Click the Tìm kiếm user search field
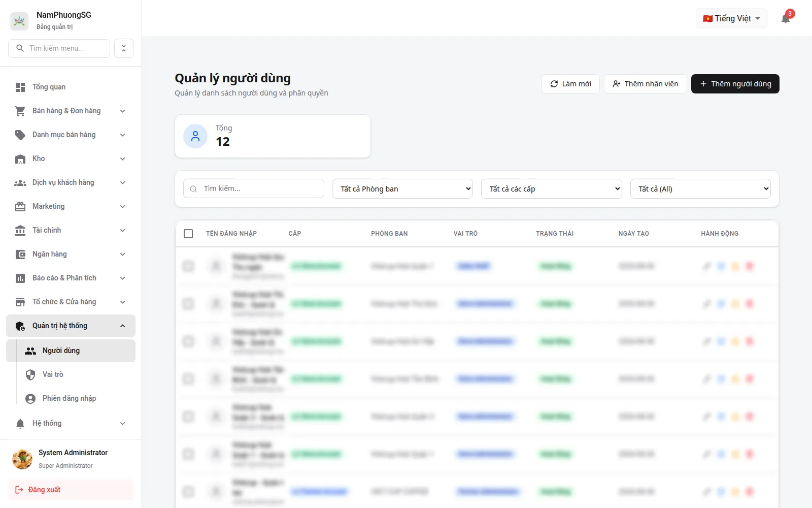812x508 pixels. (254, 188)
